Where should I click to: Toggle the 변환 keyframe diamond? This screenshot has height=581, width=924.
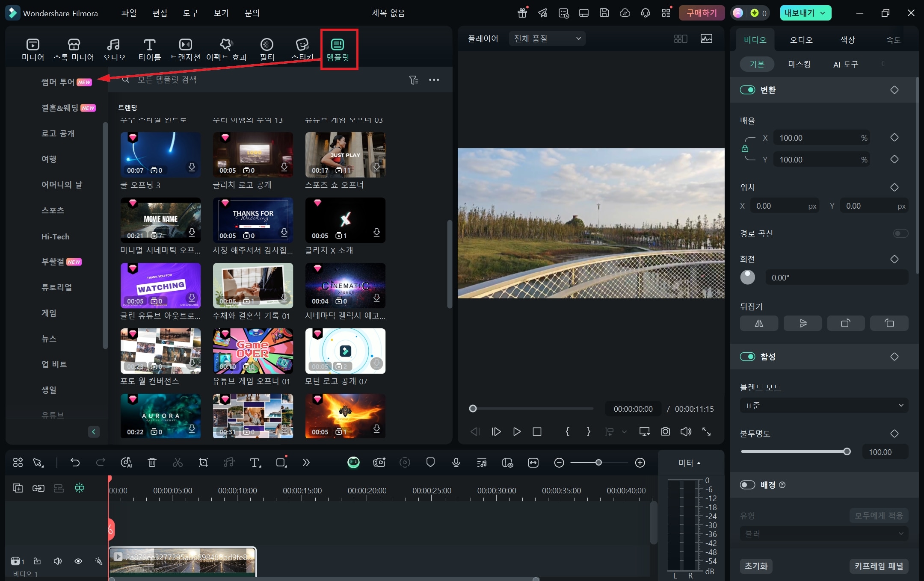(894, 90)
